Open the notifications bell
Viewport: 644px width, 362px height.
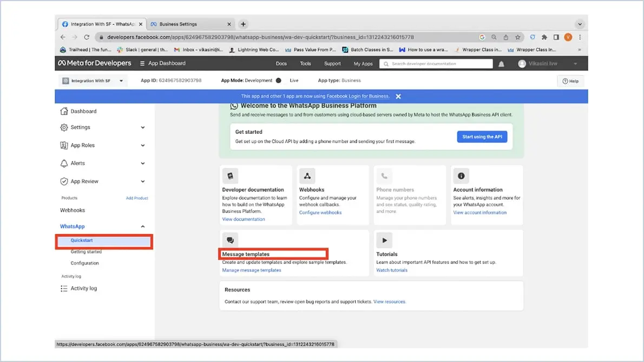coord(501,64)
